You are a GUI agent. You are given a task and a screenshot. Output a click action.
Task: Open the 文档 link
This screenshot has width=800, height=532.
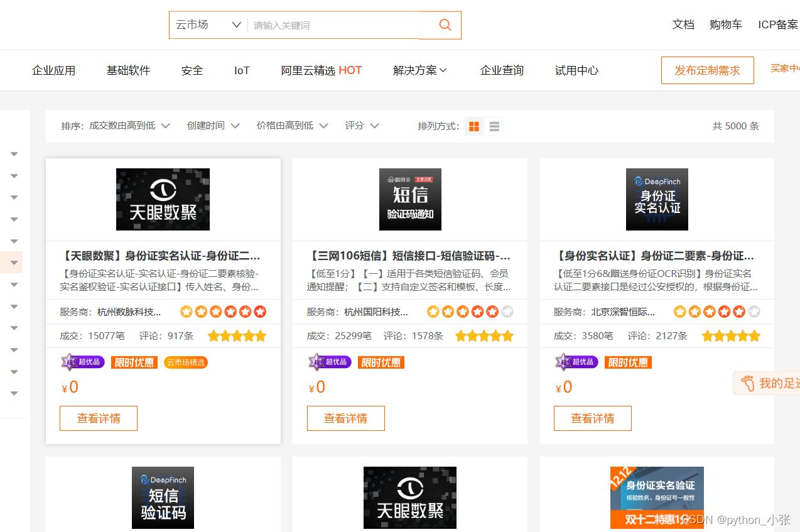coord(683,24)
